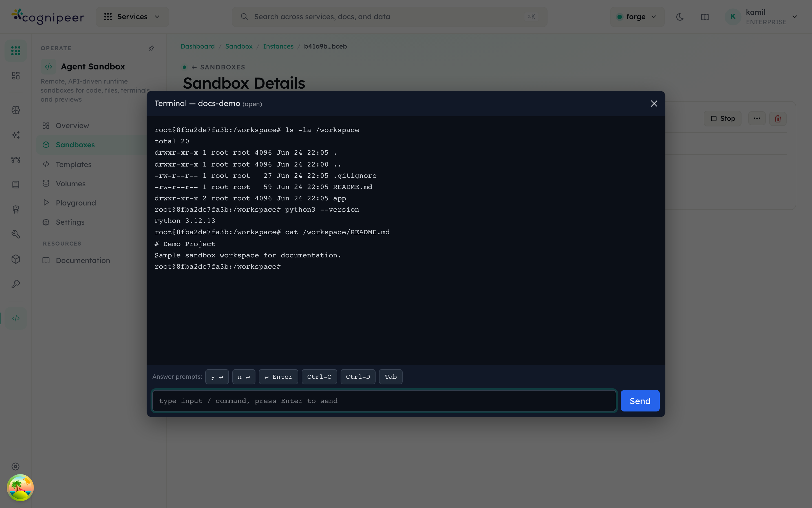This screenshot has height=508, width=812.
Task: Open the forge environment dropdown
Action: [x=637, y=17]
